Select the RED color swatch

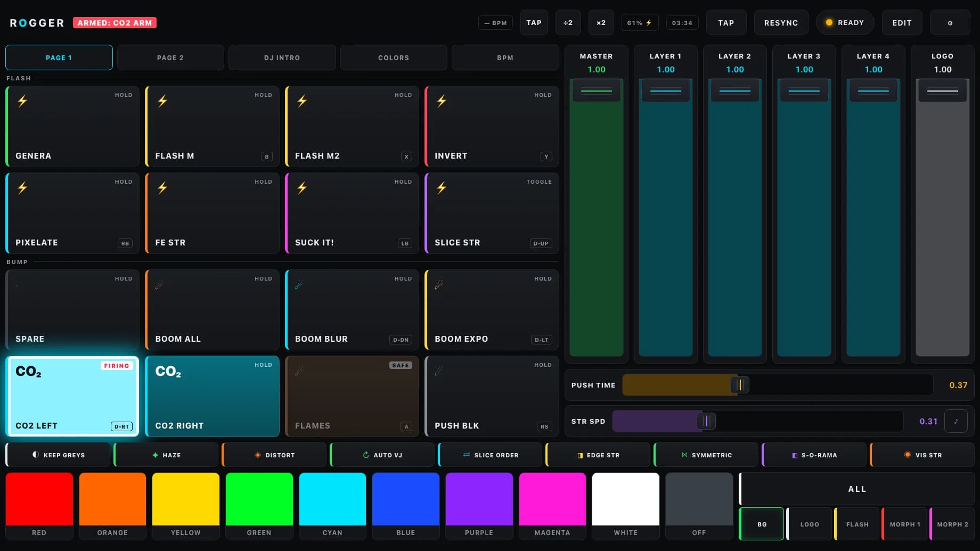tap(39, 506)
